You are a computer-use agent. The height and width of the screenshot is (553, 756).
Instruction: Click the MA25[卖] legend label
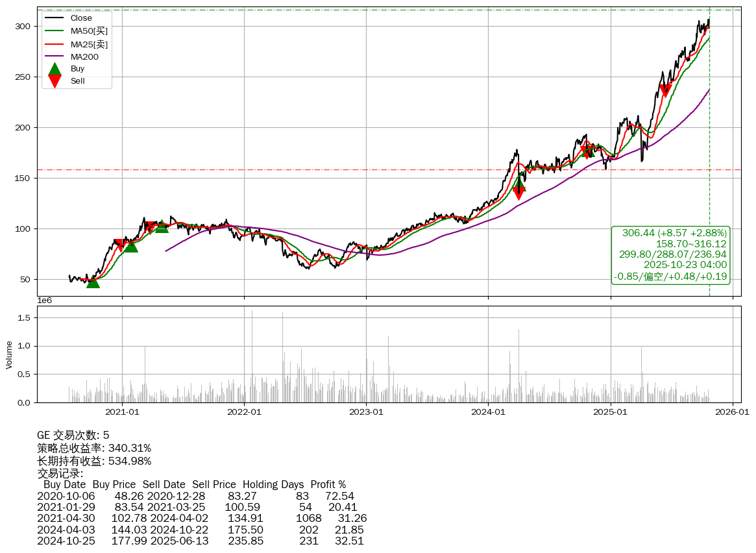(x=89, y=44)
